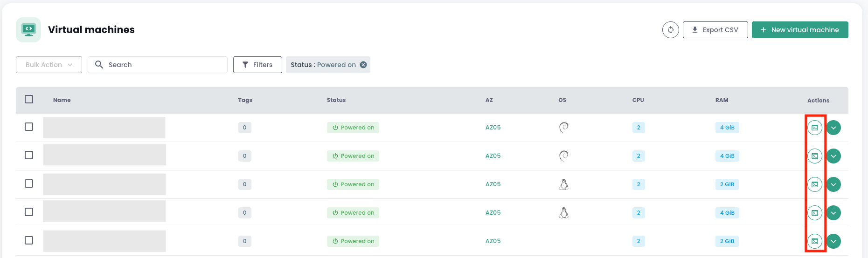Create a New virtual machine
The width and height of the screenshot is (868, 258).
799,30
